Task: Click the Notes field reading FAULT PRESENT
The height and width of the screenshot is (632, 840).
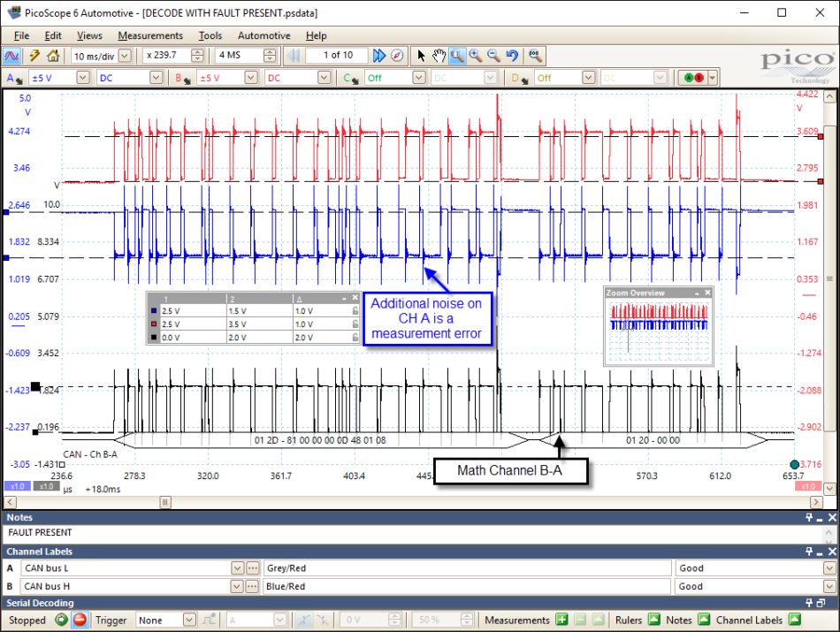Action: pos(413,533)
